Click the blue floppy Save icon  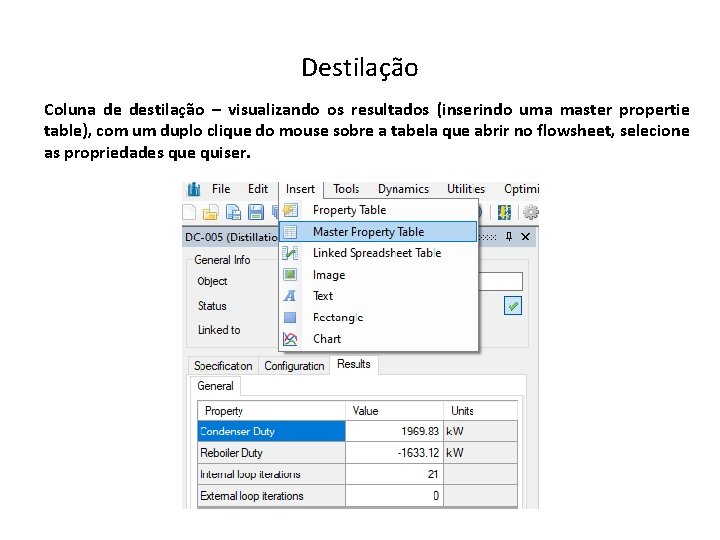[x=256, y=212]
